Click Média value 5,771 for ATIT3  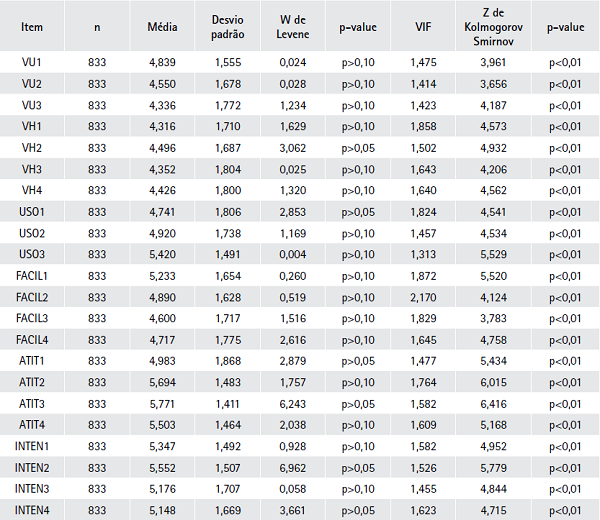pos(161,403)
